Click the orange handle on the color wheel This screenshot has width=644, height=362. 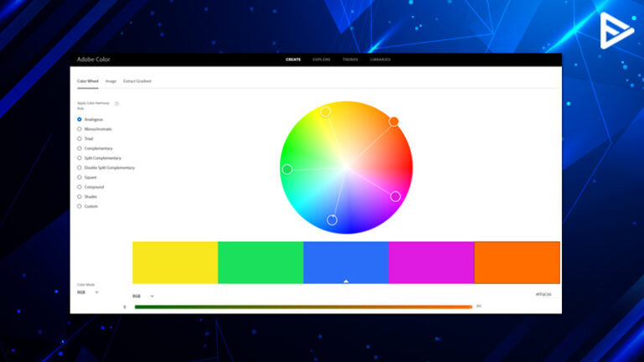[393, 122]
